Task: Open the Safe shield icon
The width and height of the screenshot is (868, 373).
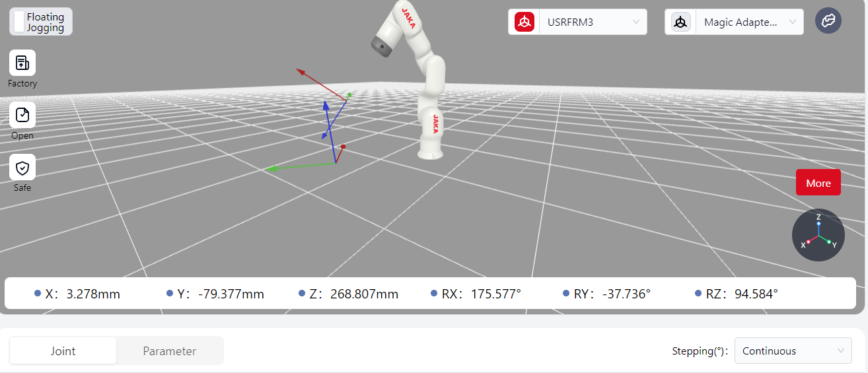Action: point(22,167)
